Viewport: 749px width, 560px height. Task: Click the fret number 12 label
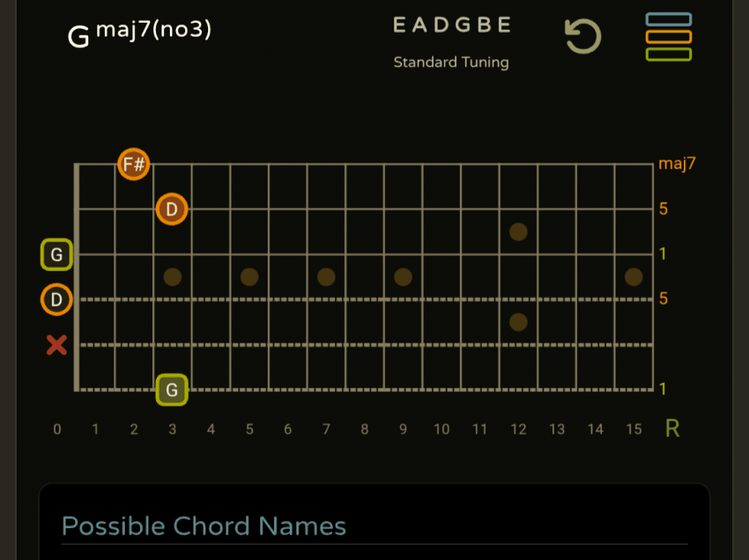coord(518,430)
